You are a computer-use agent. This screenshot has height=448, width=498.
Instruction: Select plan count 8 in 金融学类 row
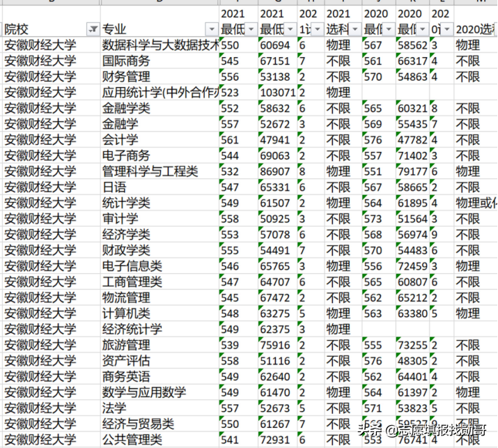click(x=442, y=108)
